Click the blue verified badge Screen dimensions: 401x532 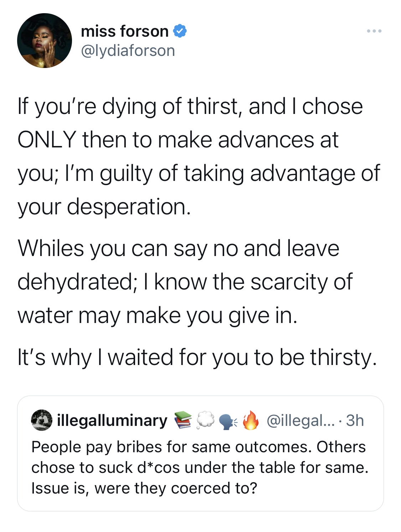coord(180,31)
